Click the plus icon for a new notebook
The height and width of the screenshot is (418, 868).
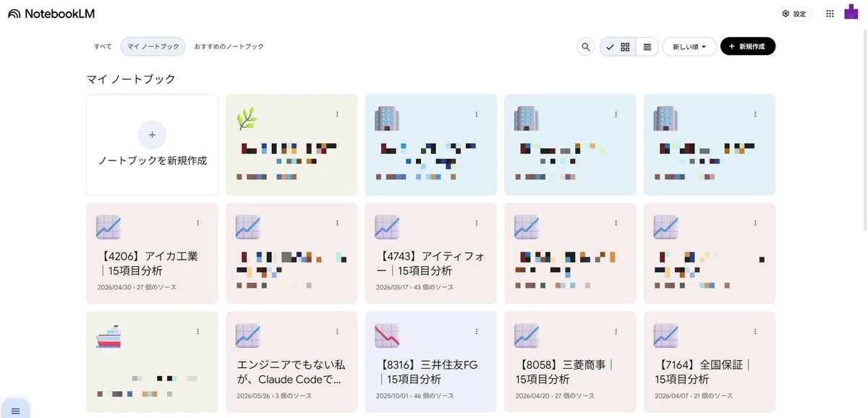pyautogui.click(x=152, y=135)
